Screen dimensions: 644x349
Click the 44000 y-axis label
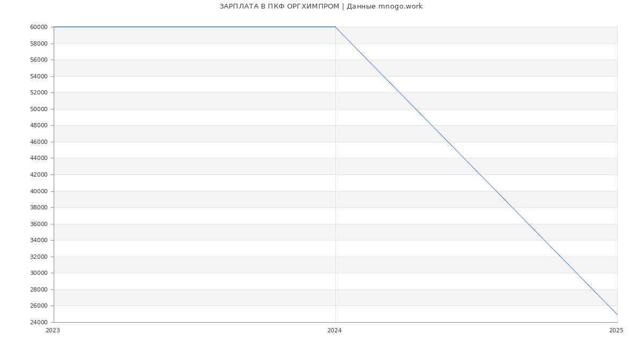40,158
